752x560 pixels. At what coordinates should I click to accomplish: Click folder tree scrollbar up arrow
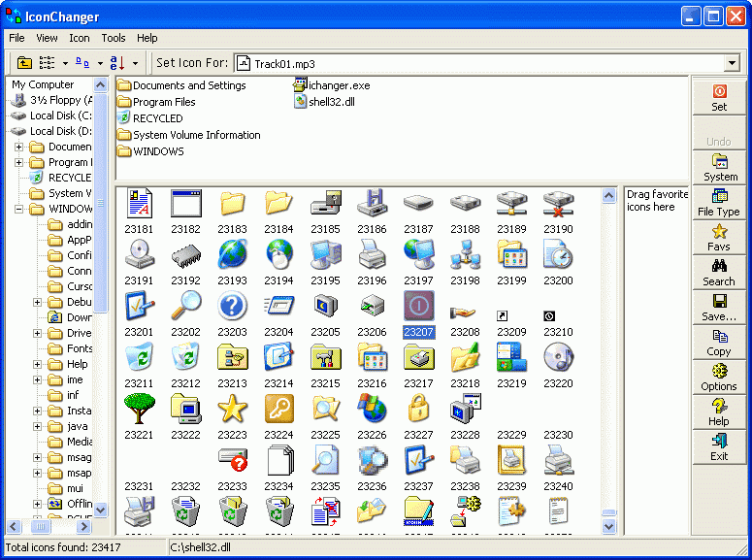pos(100,85)
